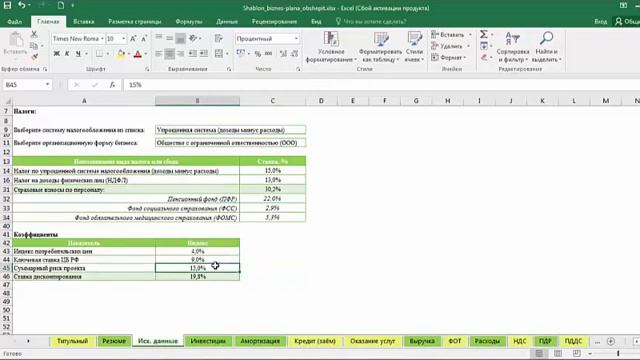The image size is (640, 360).
Task: Click the Undo arrow in quick access toolbar
Action: coord(22,5)
